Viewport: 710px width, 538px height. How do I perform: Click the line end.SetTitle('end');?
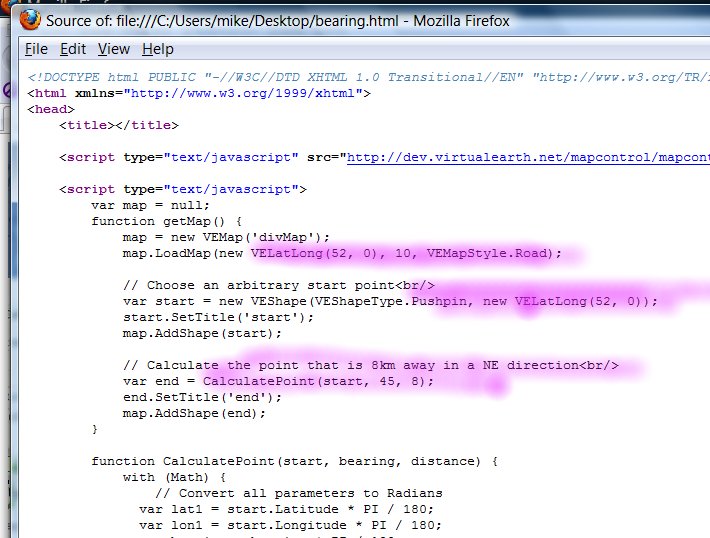202,397
